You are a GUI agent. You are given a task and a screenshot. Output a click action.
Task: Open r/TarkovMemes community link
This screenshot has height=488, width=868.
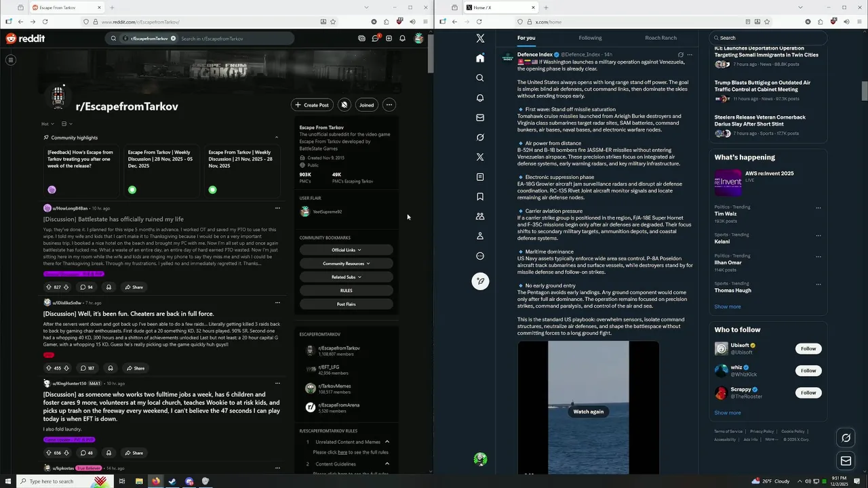(335, 386)
